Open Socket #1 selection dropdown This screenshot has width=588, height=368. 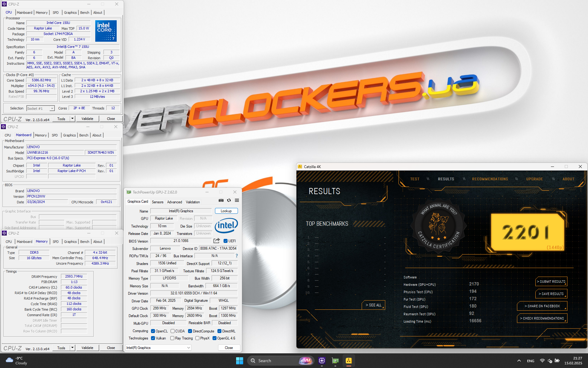coord(40,108)
